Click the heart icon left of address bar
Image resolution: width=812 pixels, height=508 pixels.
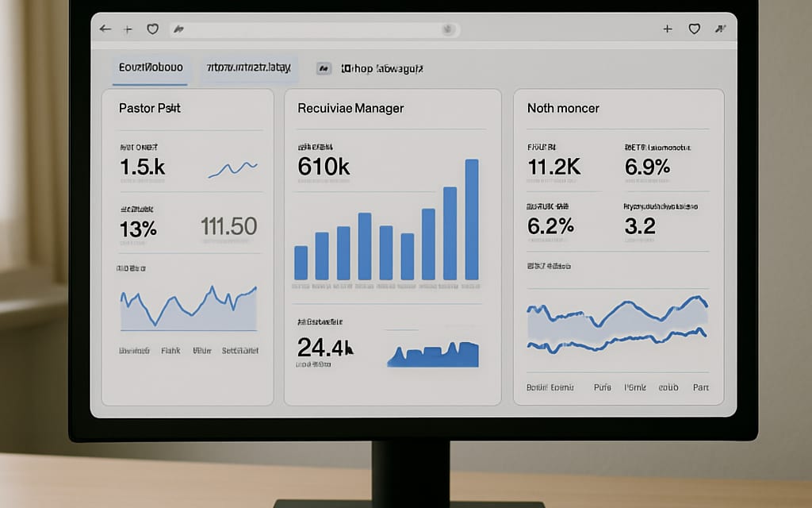pyautogui.click(x=153, y=29)
